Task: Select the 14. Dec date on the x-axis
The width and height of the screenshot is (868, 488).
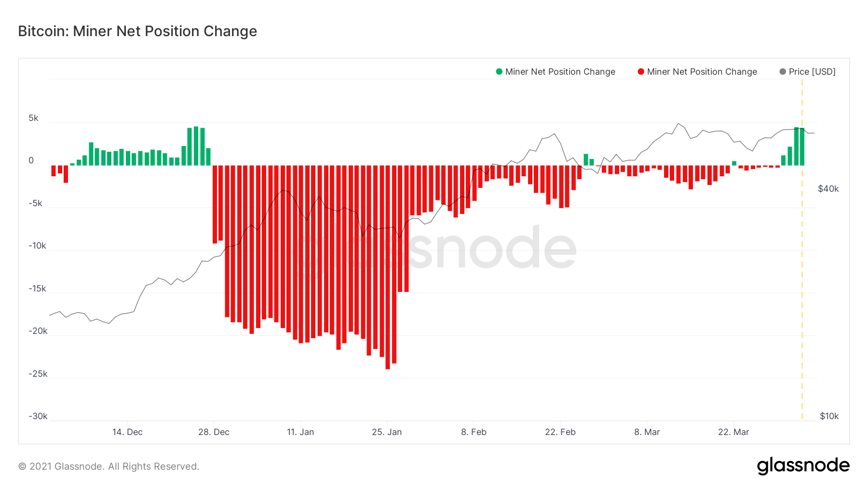Action: pyautogui.click(x=127, y=432)
